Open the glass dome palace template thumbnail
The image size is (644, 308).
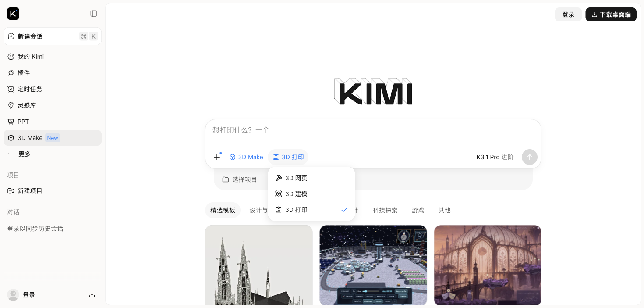tap(488, 265)
